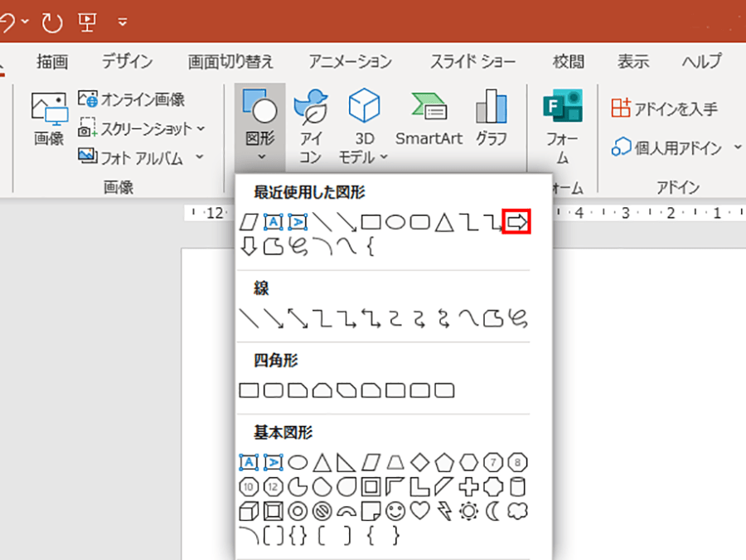This screenshot has height=560, width=746.
Task: Select the sun shape in basic shapes
Action: coord(468,510)
